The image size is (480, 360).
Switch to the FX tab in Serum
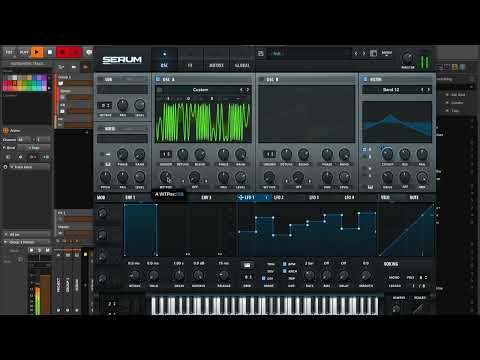tap(190, 60)
